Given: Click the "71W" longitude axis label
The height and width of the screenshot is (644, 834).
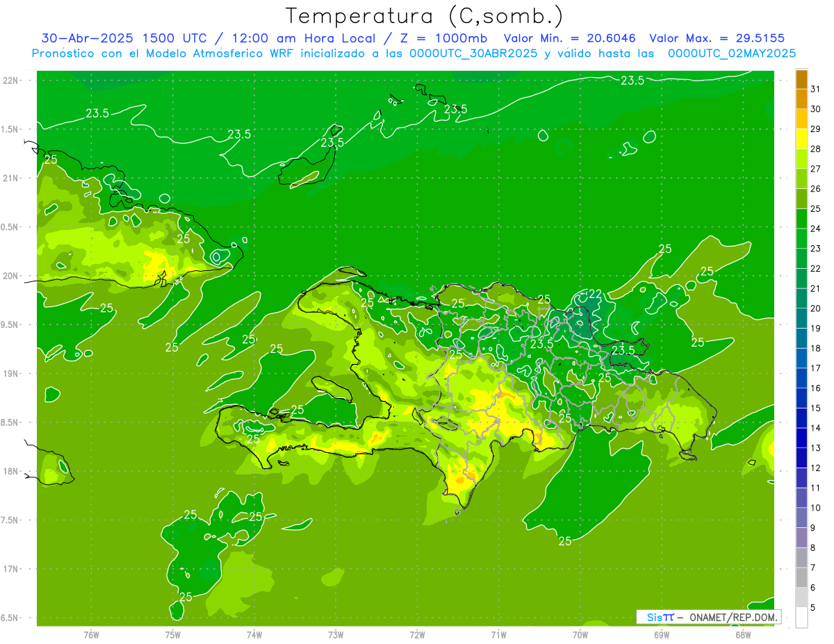Looking at the screenshot, I should pos(498,635).
